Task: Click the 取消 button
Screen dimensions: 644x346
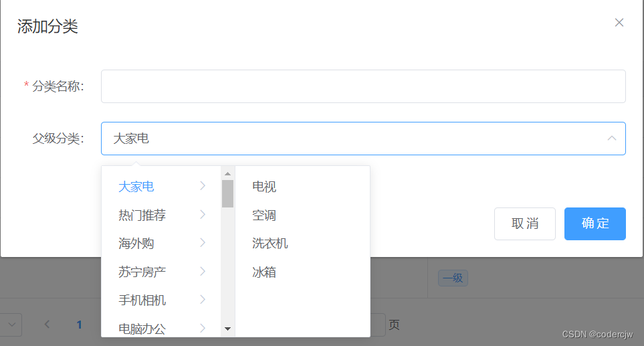Action: [525, 224]
